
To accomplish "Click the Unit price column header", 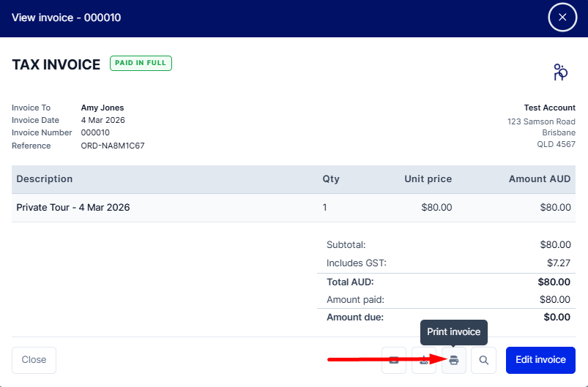I will [428, 179].
